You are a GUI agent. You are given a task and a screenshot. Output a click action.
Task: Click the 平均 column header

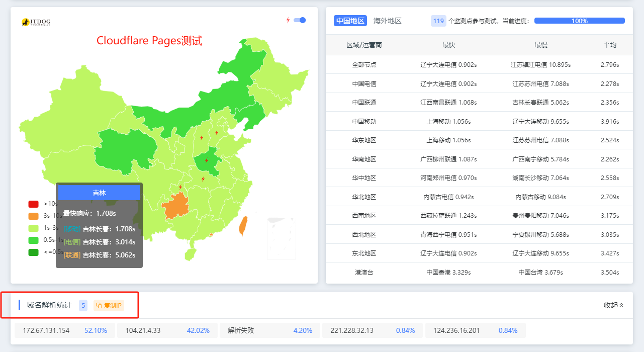pyautogui.click(x=609, y=45)
